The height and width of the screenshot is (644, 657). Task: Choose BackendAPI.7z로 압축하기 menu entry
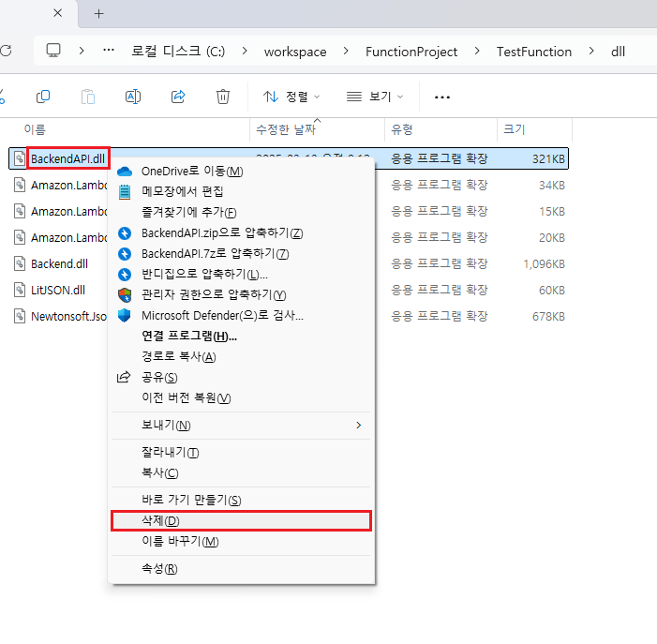pos(241,253)
